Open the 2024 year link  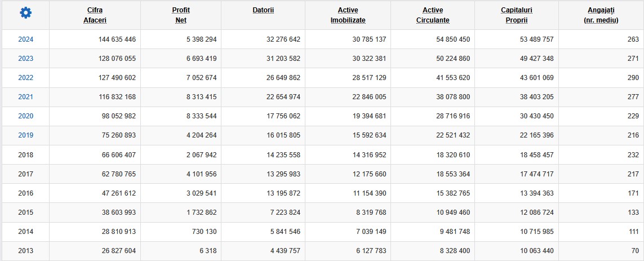coord(25,39)
